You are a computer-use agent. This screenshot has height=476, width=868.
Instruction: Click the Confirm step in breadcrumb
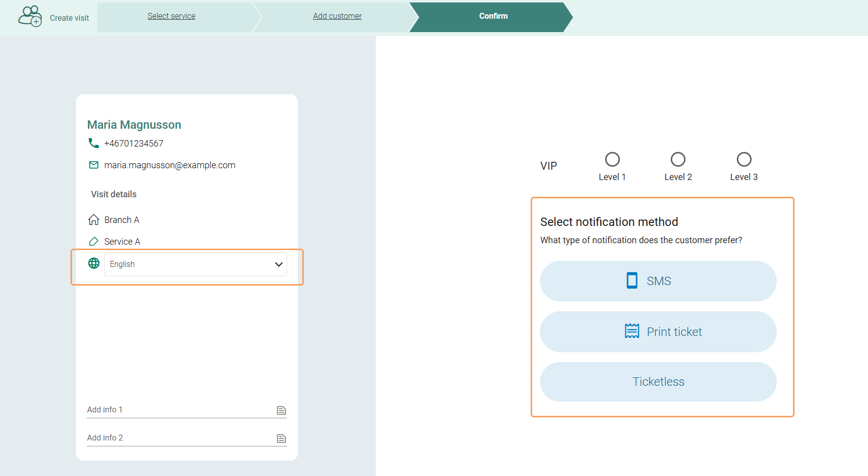pyautogui.click(x=493, y=16)
